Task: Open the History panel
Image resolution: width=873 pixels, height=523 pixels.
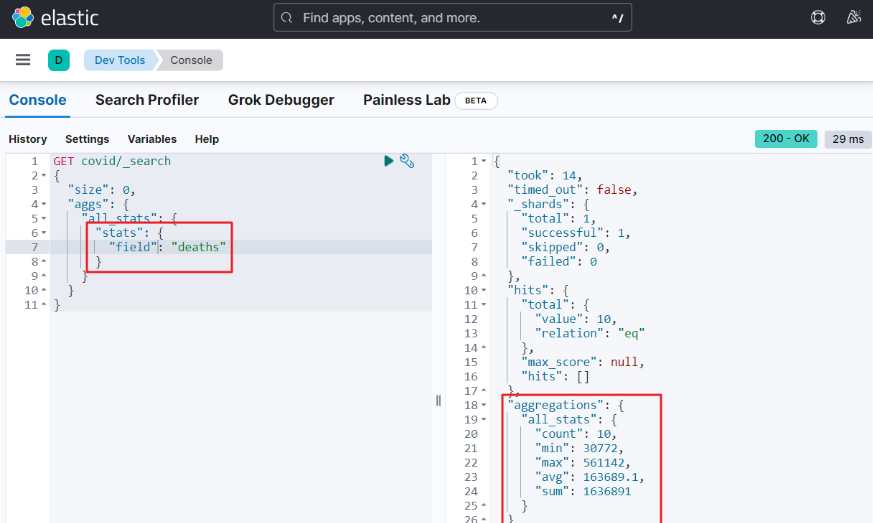Action: tap(28, 139)
